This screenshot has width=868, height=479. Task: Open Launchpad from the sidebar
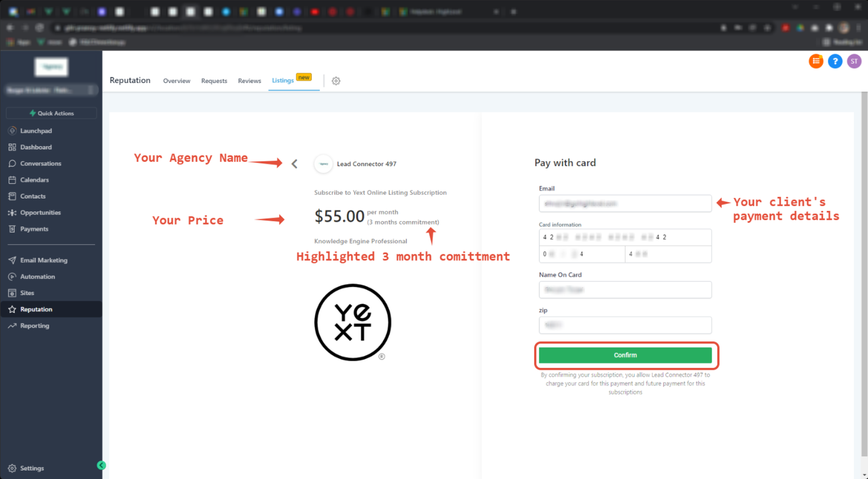click(36, 131)
